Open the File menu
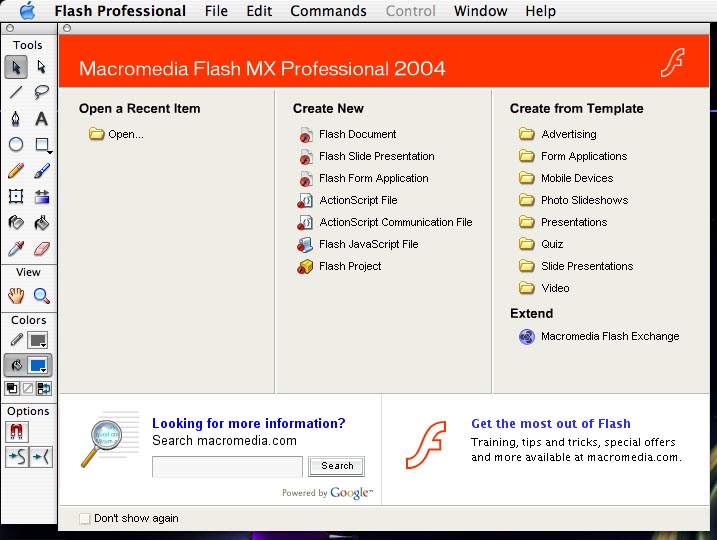The height and width of the screenshot is (540, 717). 216,11
